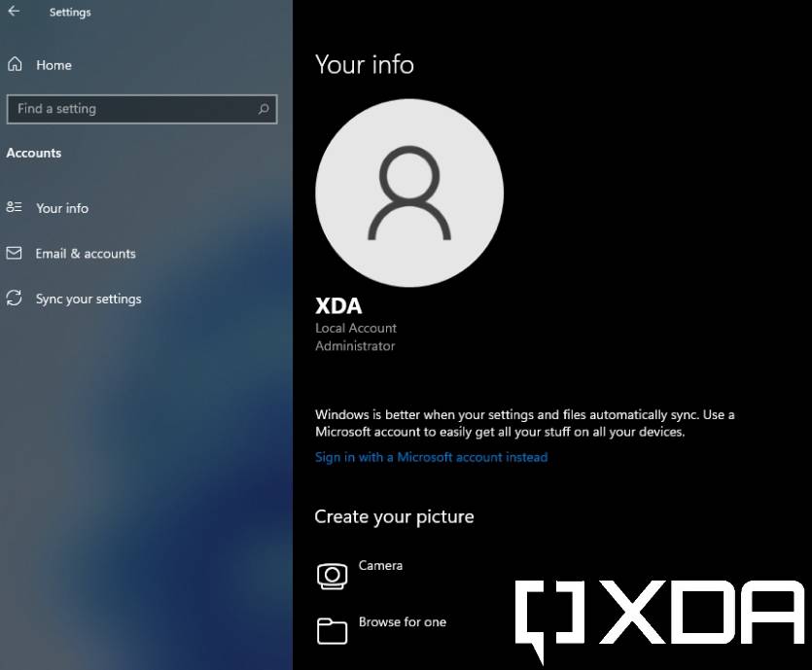Click the Camera icon under Create your picture
This screenshot has width=812, height=670.
[332, 576]
